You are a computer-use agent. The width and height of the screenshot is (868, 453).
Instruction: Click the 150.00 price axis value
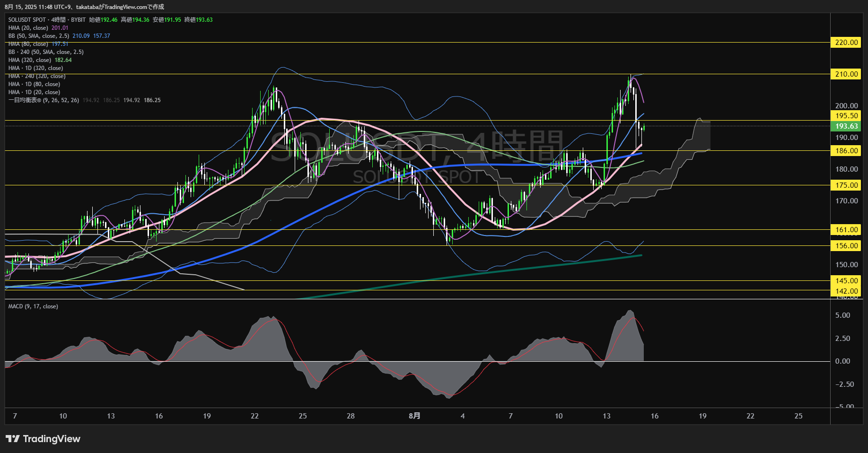point(846,264)
